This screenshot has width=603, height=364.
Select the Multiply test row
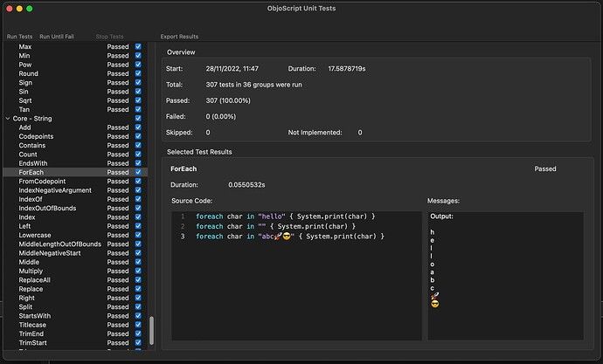(75, 271)
